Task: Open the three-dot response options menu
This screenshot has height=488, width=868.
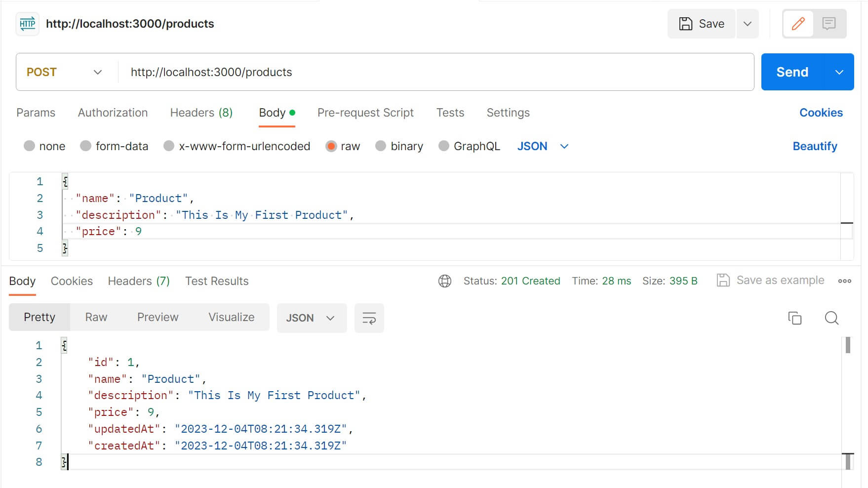Action: point(844,281)
